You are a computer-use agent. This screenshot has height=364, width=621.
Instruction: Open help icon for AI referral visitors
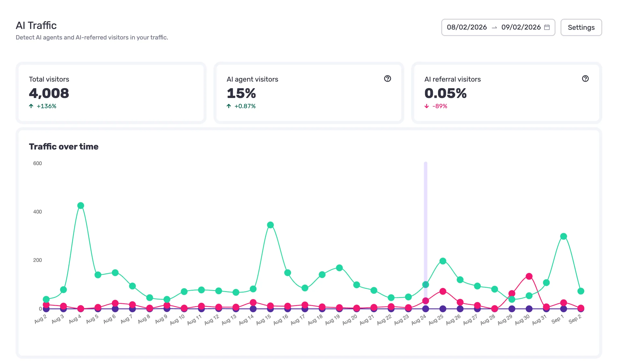(585, 79)
